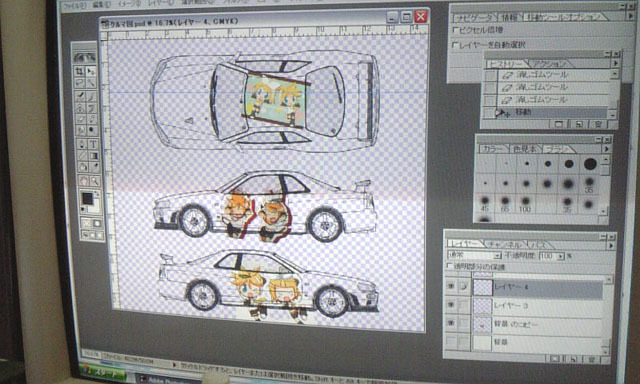Viewport: 640px width, 384px height.
Task: Select the Blur tool
Action: [x=81, y=130]
